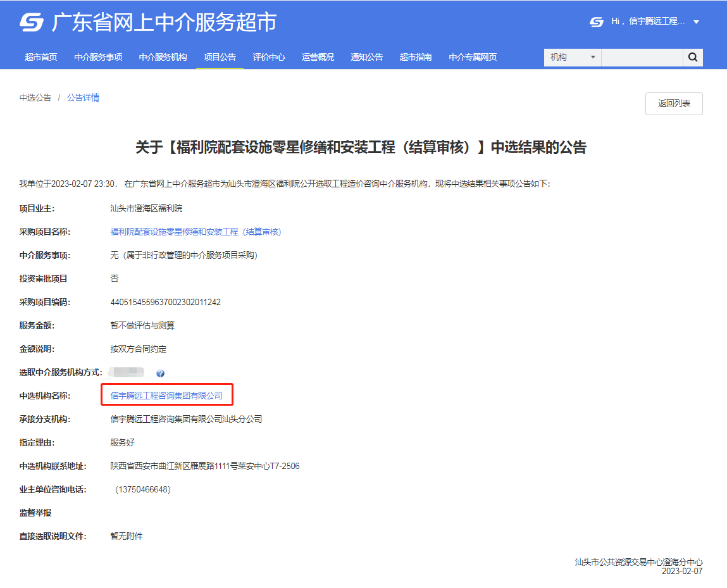Click the 信宇腾远工程咨询集团有限公司 company link
727x588 pixels.
(166, 394)
